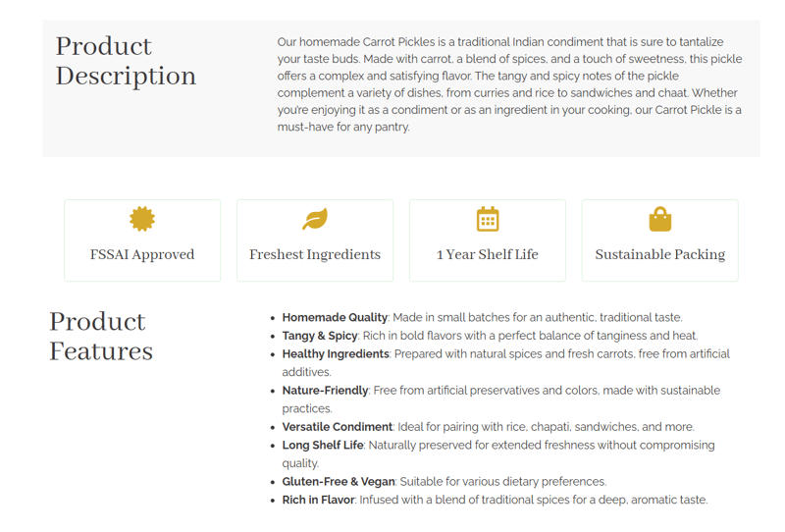Select the "FSSAI Approved" card label
This screenshot has height=532, width=785.
click(x=142, y=254)
